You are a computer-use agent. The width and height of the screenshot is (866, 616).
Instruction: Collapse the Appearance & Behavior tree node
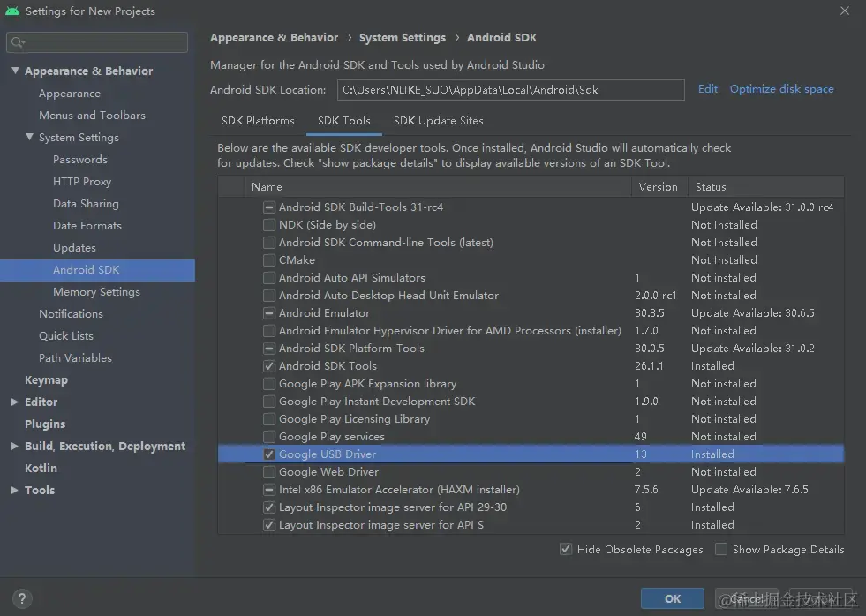tap(15, 71)
